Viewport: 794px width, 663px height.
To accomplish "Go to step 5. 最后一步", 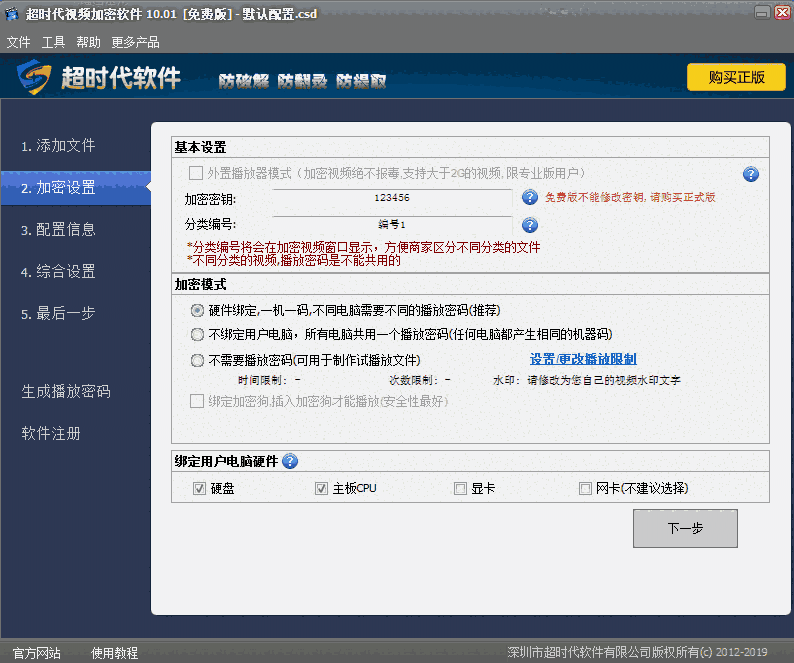I will pos(58,314).
